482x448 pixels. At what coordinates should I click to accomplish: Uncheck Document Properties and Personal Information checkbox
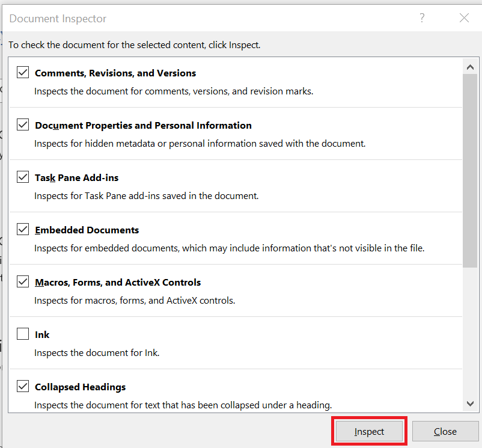point(23,124)
